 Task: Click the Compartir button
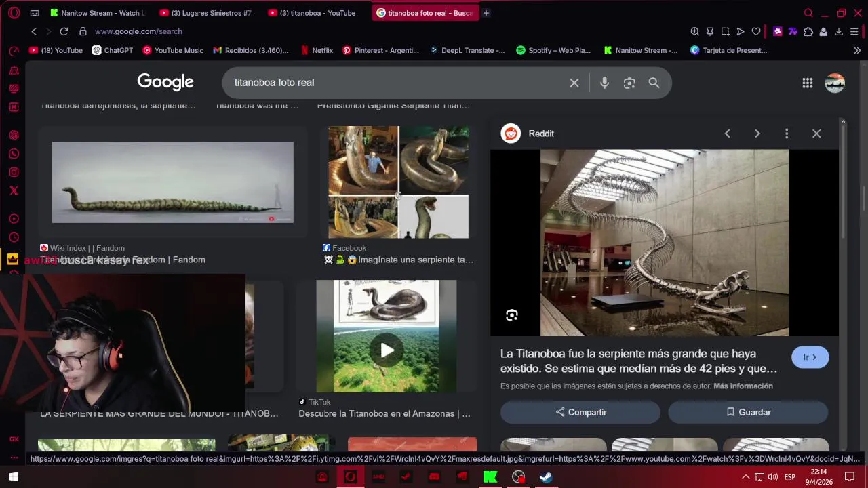pyautogui.click(x=580, y=412)
